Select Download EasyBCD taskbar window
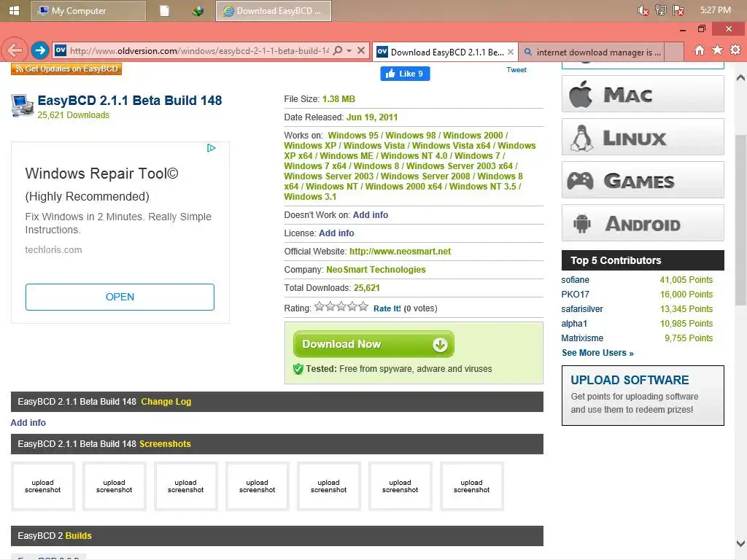Screen dimensions: 747x560 coord(274,10)
